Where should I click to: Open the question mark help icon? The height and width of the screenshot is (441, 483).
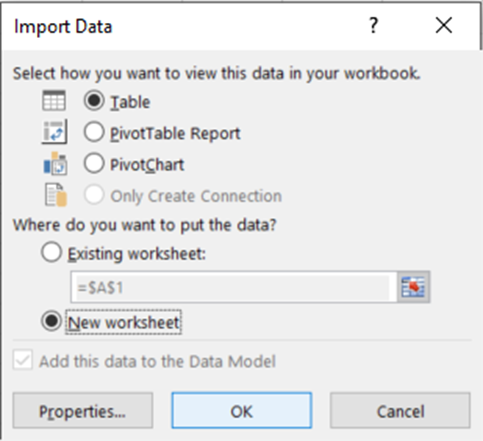[x=374, y=26]
